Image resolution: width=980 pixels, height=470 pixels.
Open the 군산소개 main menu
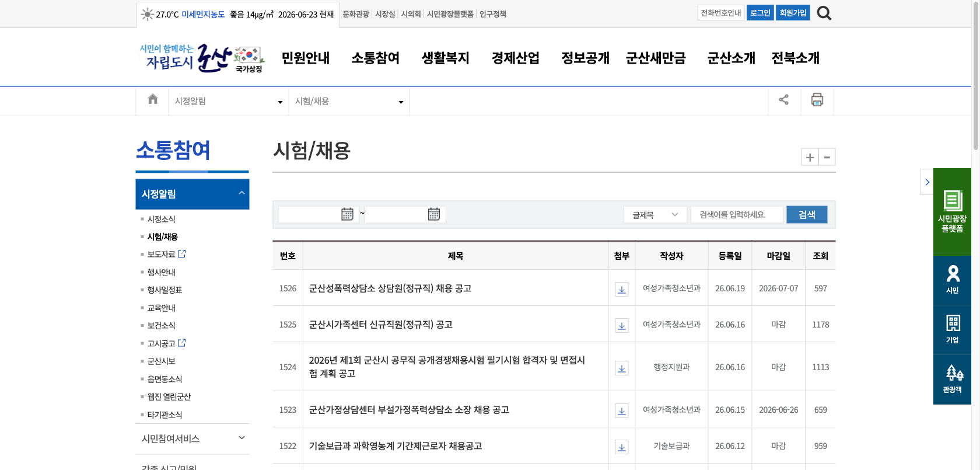point(731,58)
